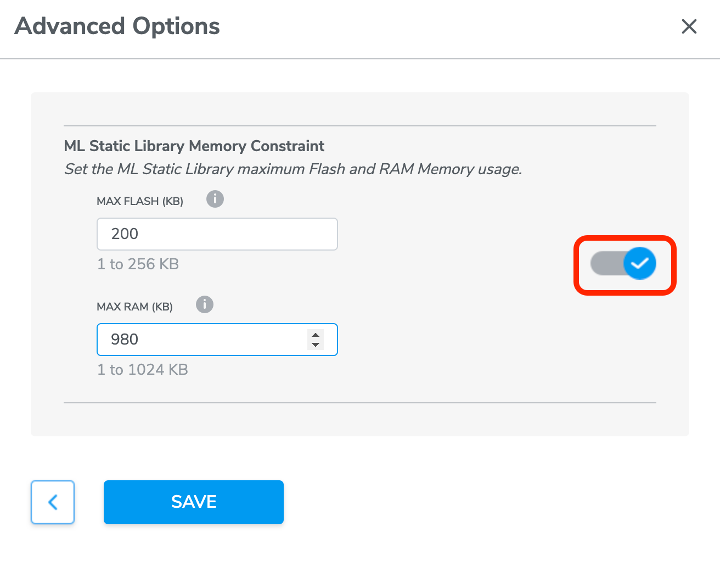Decrease MAX RAM using the down stepper arrow
The width and height of the screenshot is (720, 566).
(x=315, y=344)
